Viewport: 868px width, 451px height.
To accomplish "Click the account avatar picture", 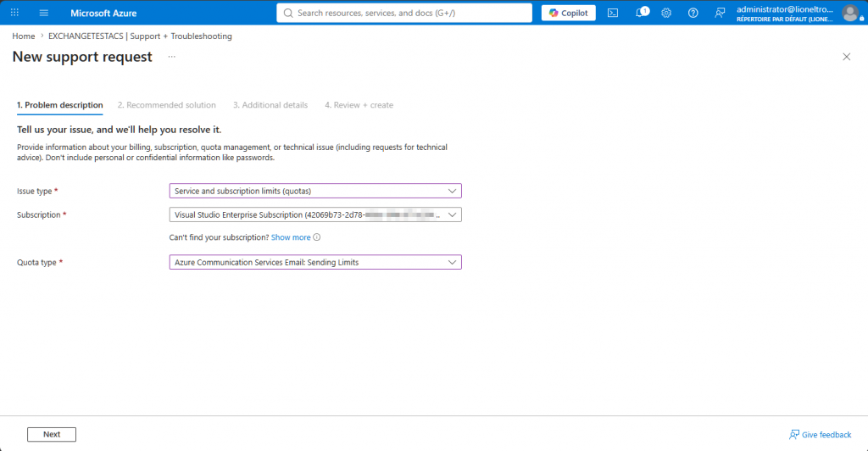I will (850, 13).
